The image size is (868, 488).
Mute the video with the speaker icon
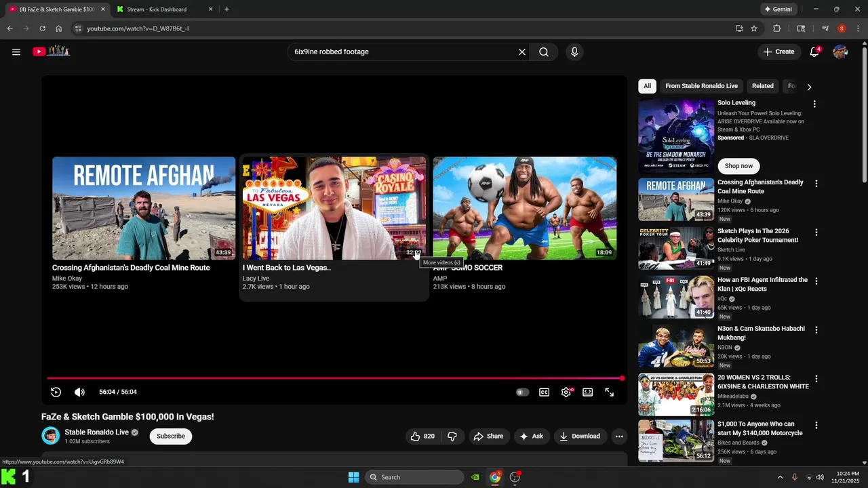coord(79,392)
